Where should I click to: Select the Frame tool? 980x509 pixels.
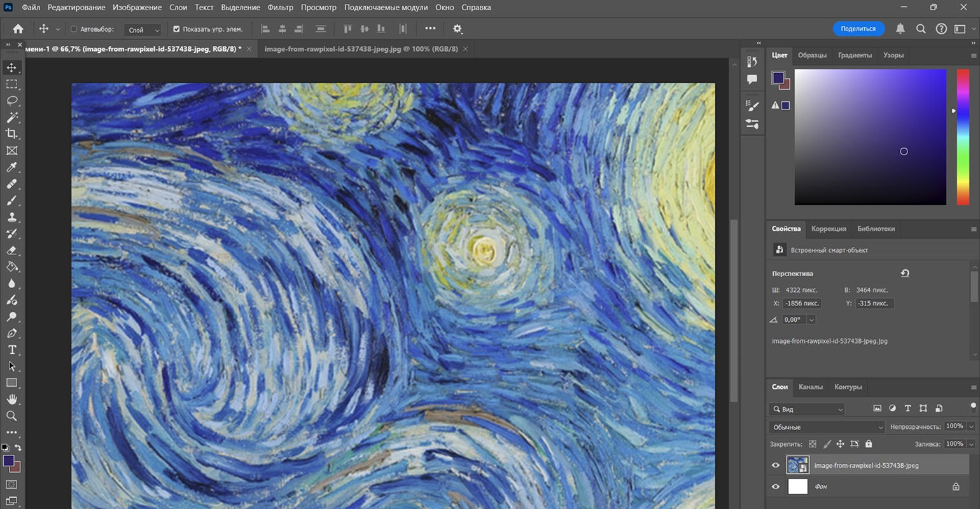11,151
